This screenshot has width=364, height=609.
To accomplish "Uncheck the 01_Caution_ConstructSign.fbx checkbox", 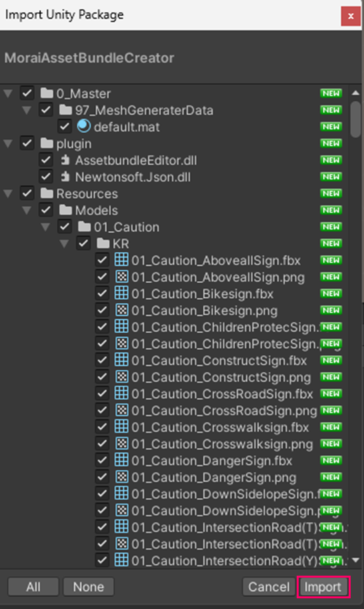I will 102,360.
